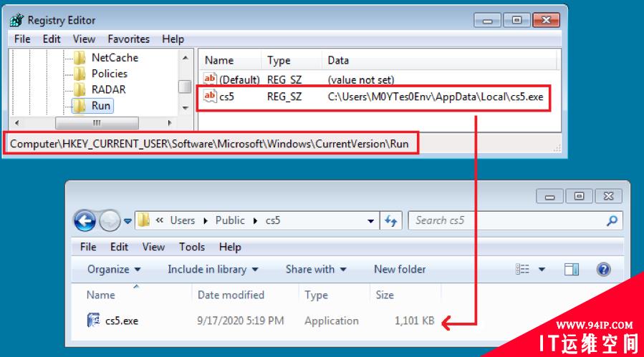Expand arrow after Users breadcrumb

[206, 221]
